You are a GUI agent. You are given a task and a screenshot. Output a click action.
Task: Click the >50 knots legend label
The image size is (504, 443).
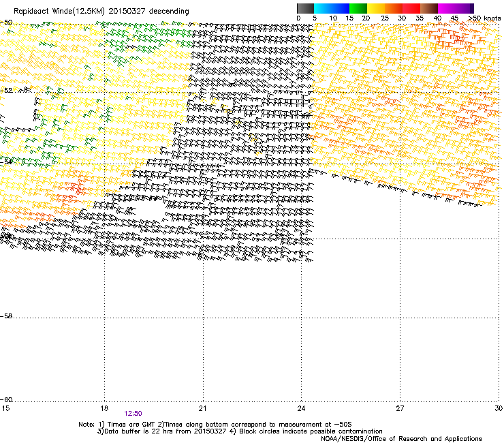(x=484, y=18)
